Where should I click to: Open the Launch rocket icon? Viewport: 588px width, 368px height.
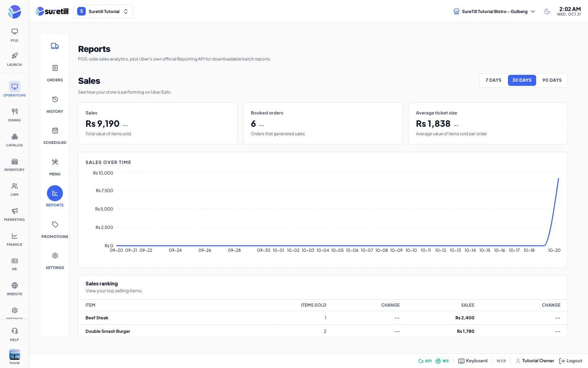pyautogui.click(x=14, y=56)
